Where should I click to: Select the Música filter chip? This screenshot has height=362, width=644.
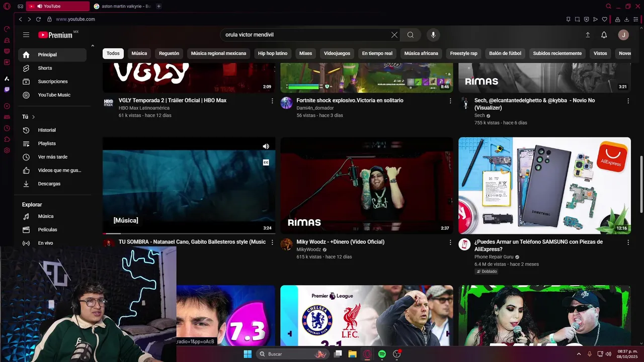click(x=139, y=53)
